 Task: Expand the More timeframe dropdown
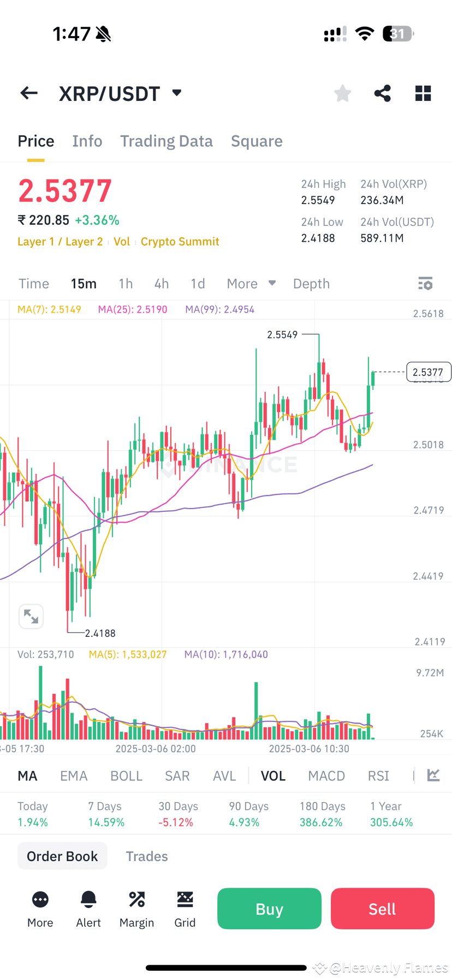[x=251, y=283]
